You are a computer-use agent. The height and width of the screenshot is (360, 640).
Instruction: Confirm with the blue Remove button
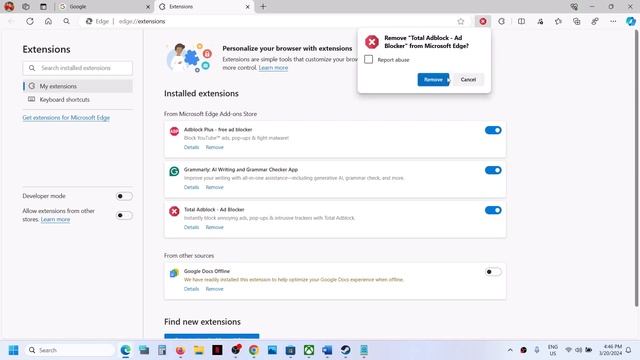[433, 80]
